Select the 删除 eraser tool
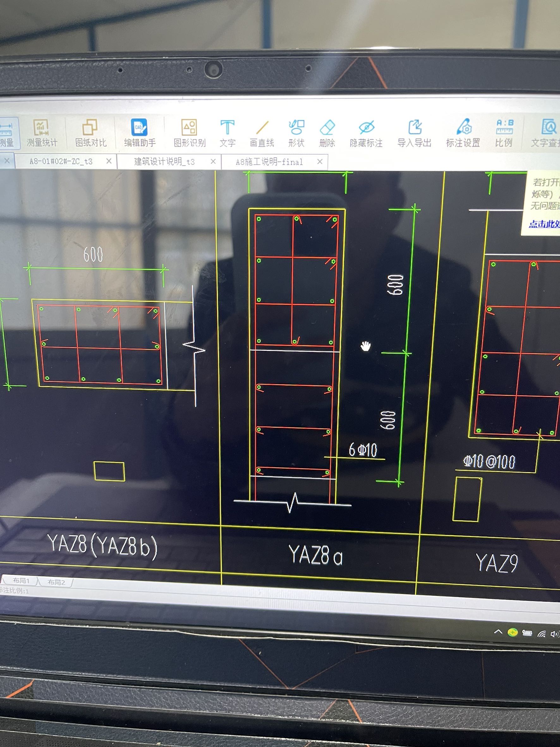 pyautogui.click(x=327, y=133)
